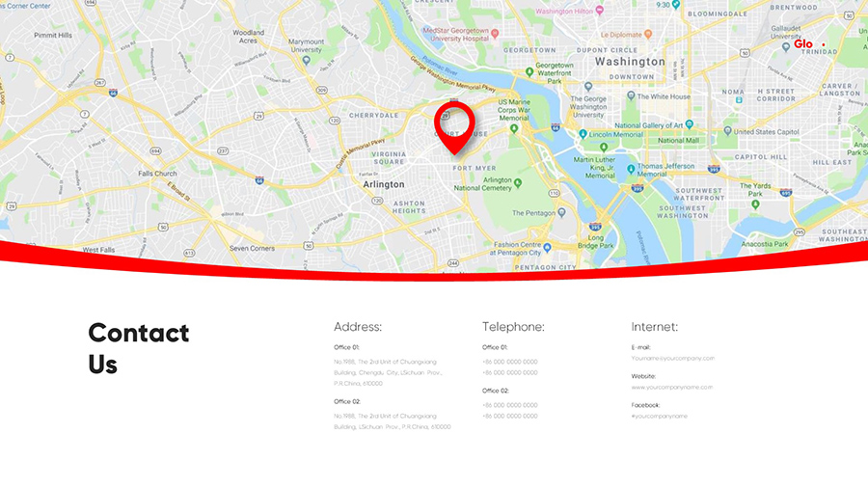Click the Yourname@yourcompany.com email link
The width and height of the screenshot is (868, 488).
tap(672, 359)
